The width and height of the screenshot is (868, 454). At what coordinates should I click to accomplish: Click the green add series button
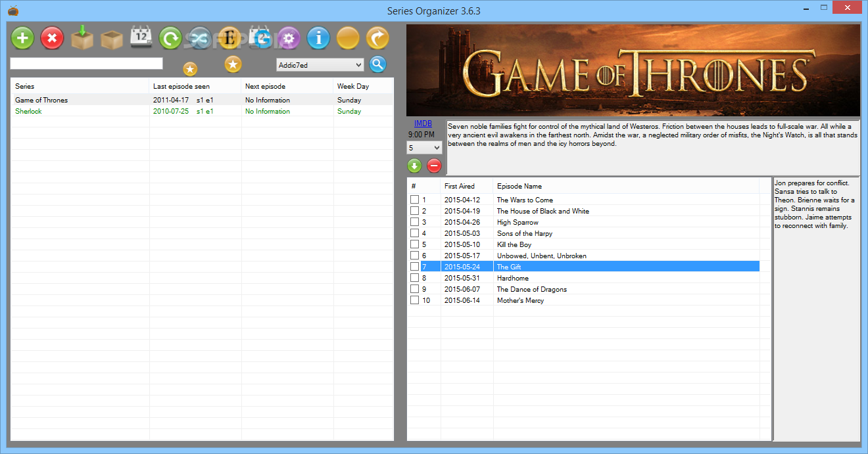[22, 38]
